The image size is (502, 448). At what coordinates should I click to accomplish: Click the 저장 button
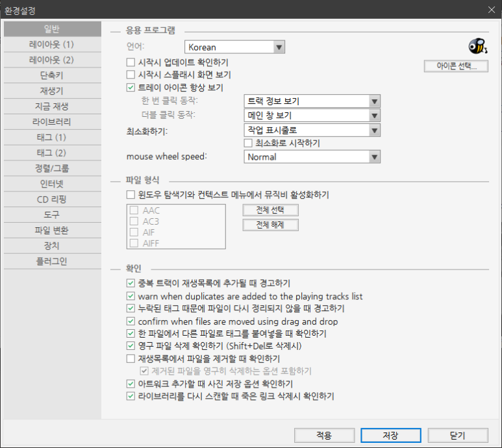tap(390, 435)
